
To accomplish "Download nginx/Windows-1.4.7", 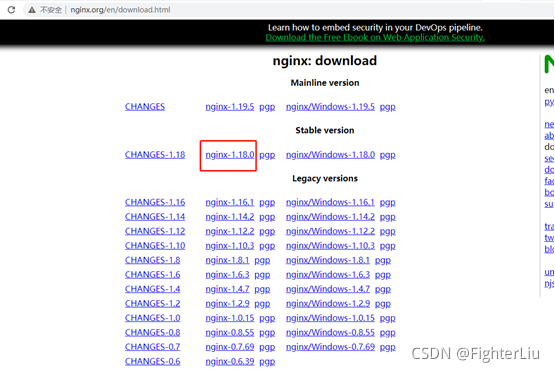I will coord(327,289).
